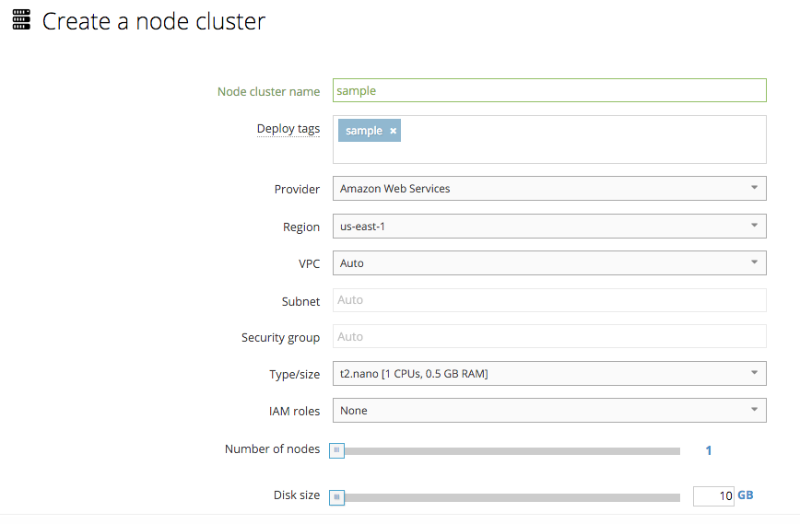Click the sample deploy tag chip
The image size is (800, 524).
click(363, 131)
